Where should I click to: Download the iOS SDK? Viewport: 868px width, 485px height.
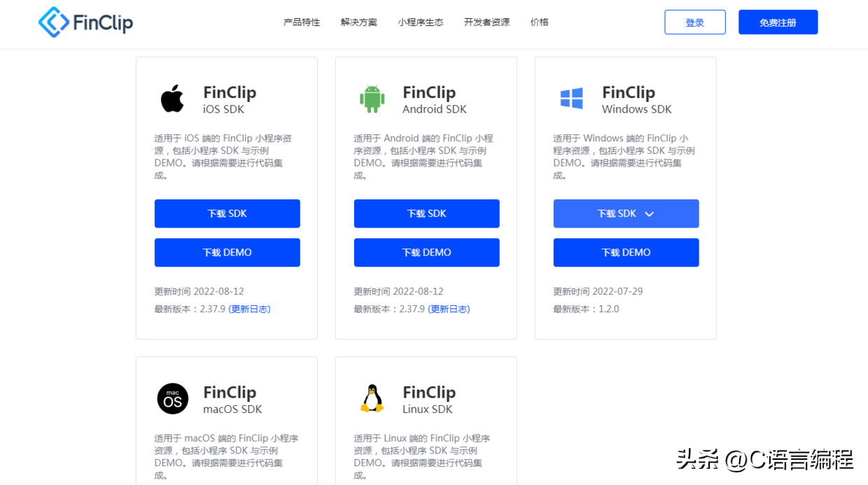(x=227, y=213)
